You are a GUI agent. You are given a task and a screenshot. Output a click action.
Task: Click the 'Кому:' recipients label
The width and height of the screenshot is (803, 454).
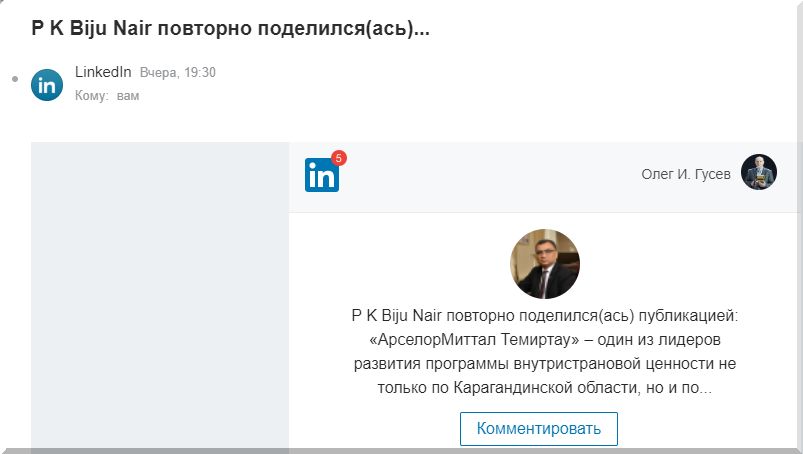click(92, 96)
